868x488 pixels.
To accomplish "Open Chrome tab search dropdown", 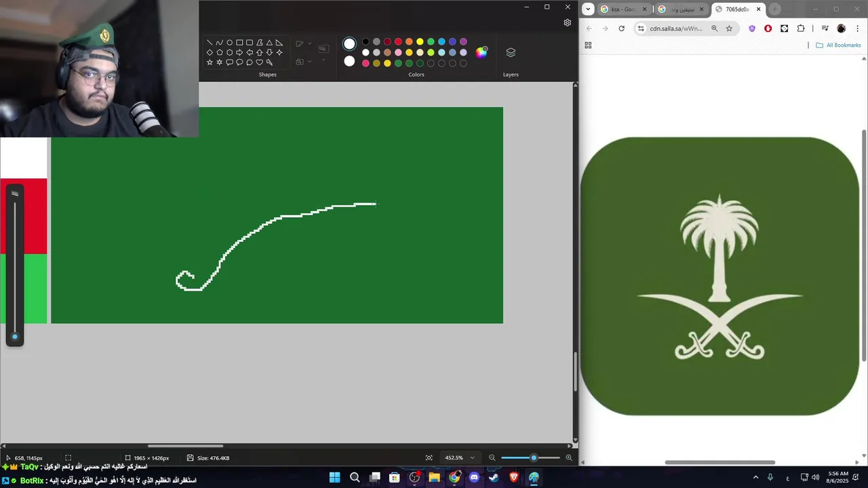I will coord(588,9).
